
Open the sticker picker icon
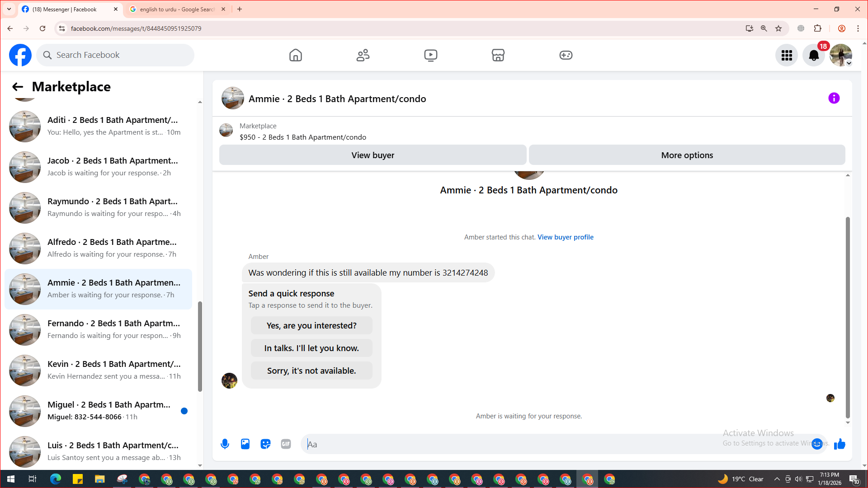point(265,444)
